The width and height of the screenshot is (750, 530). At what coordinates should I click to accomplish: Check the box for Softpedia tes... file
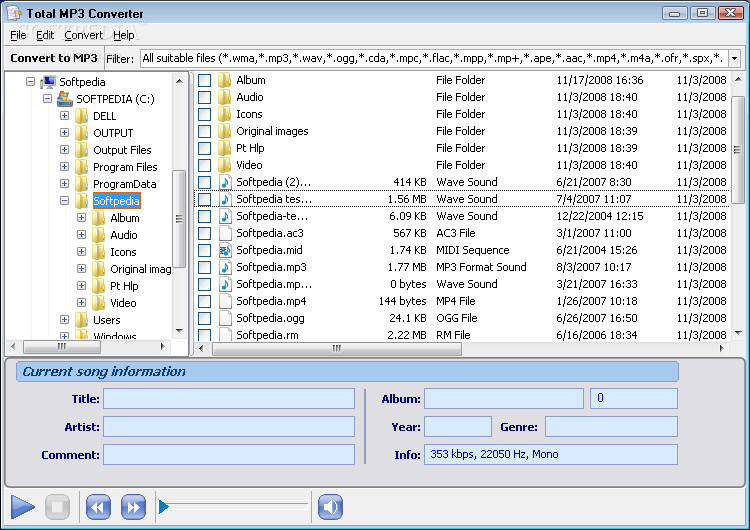tap(205, 199)
